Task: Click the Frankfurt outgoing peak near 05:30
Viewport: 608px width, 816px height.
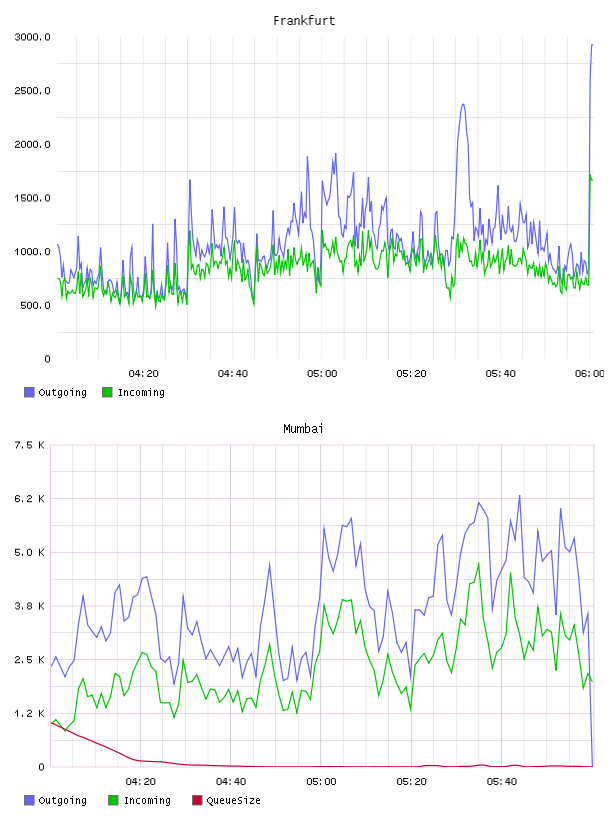Action: tap(463, 105)
